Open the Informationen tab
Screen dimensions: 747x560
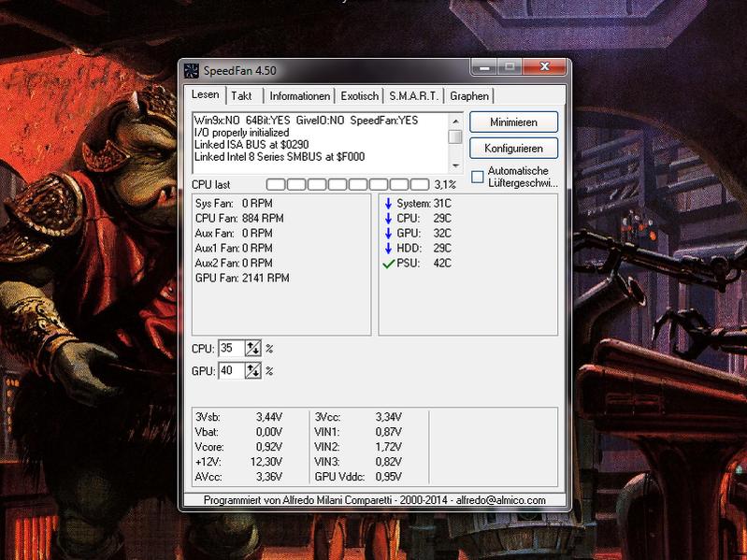pos(300,95)
